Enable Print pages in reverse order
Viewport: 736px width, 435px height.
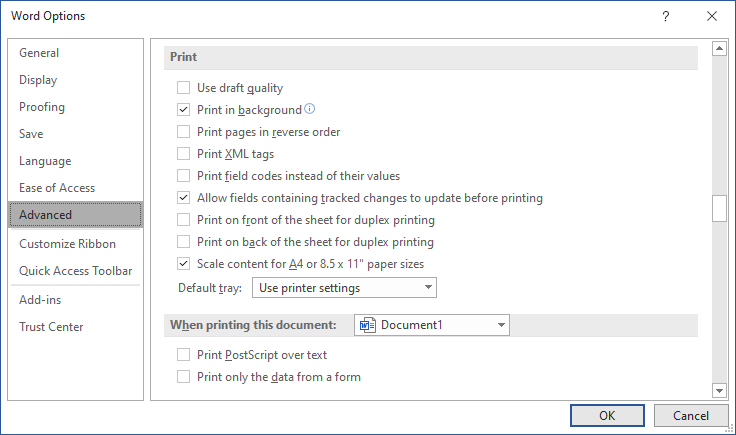[183, 132]
